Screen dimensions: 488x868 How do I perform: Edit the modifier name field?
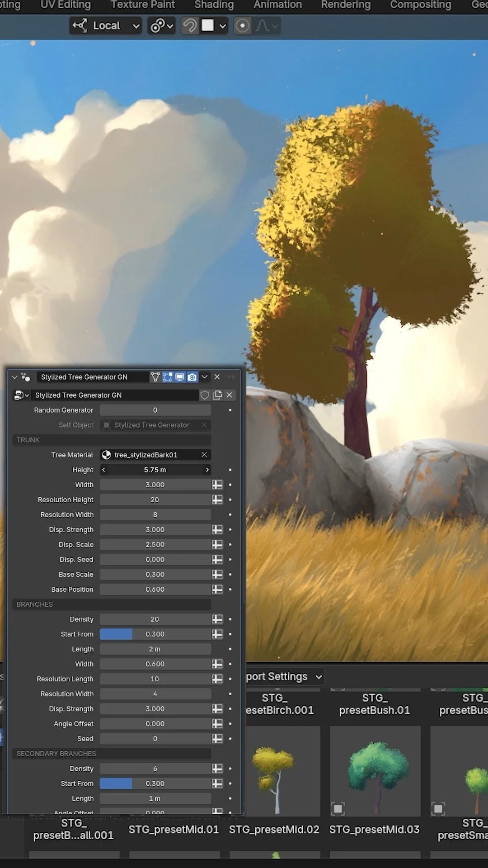pyautogui.click(x=93, y=377)
